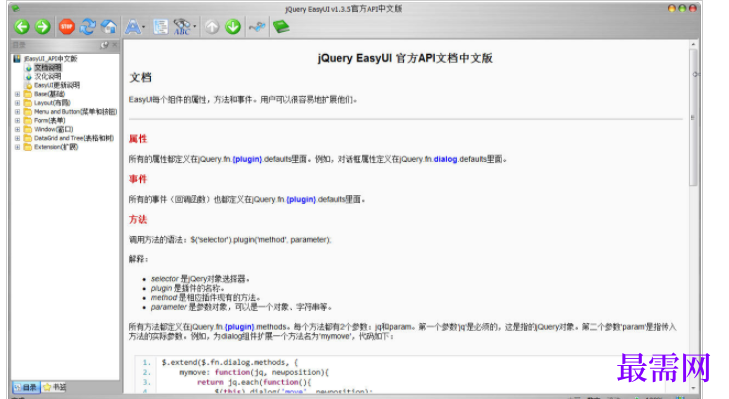Click the 文档 heading in the content
729x399 pixels.
tap(140, 78)
